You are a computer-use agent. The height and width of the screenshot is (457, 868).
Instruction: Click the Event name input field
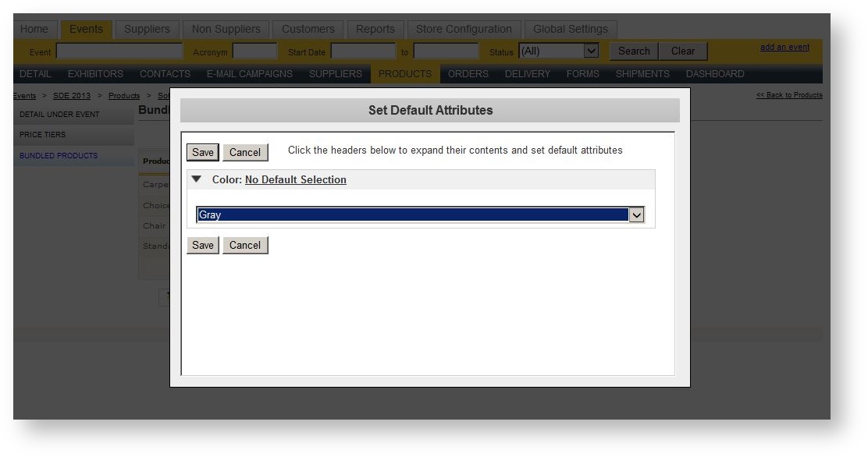pyautogui.click(x=119, y=51)
